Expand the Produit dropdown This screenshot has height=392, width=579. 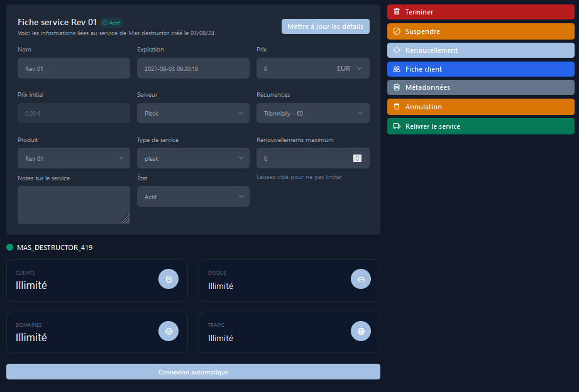coord(74,158)
